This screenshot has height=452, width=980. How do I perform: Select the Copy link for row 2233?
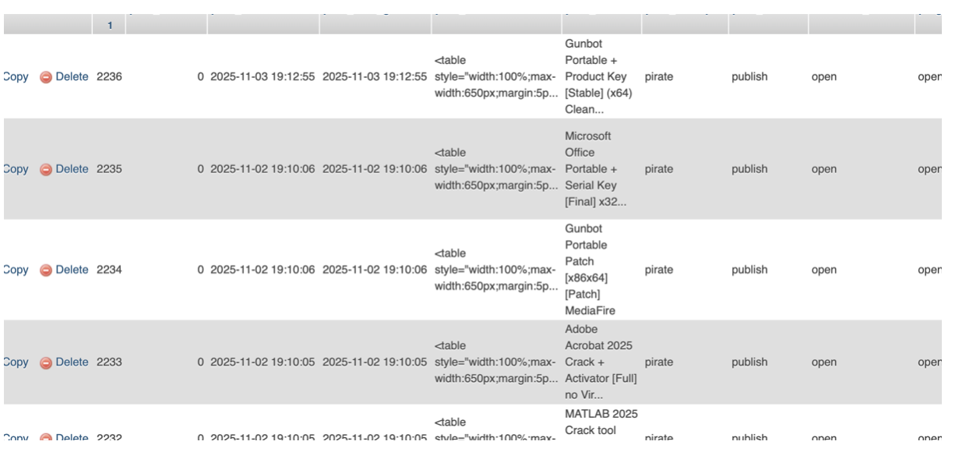pyautogui.click(x=16, y=362)
